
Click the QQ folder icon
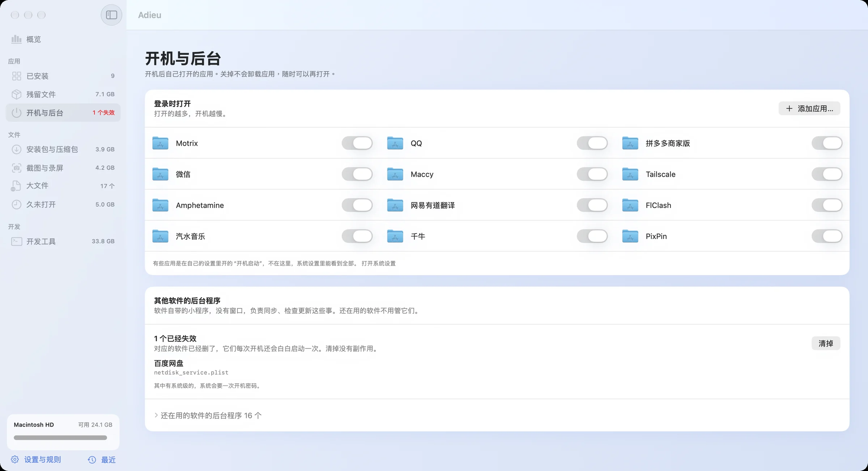point(395,143)
